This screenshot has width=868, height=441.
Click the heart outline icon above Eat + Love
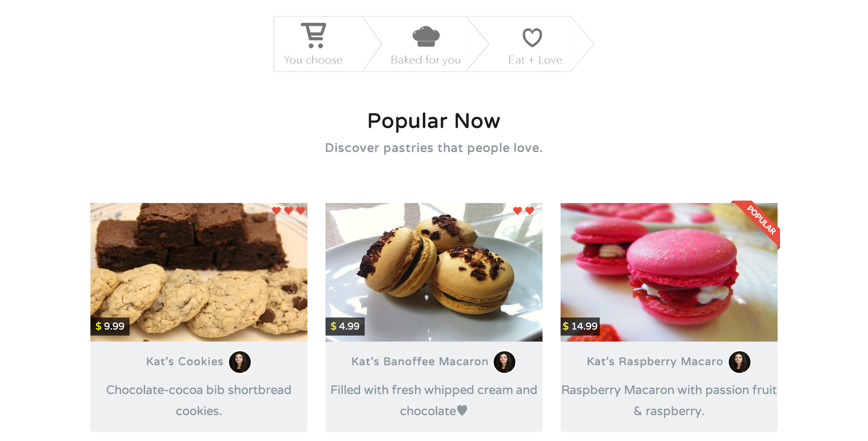(x=532, y=37)
